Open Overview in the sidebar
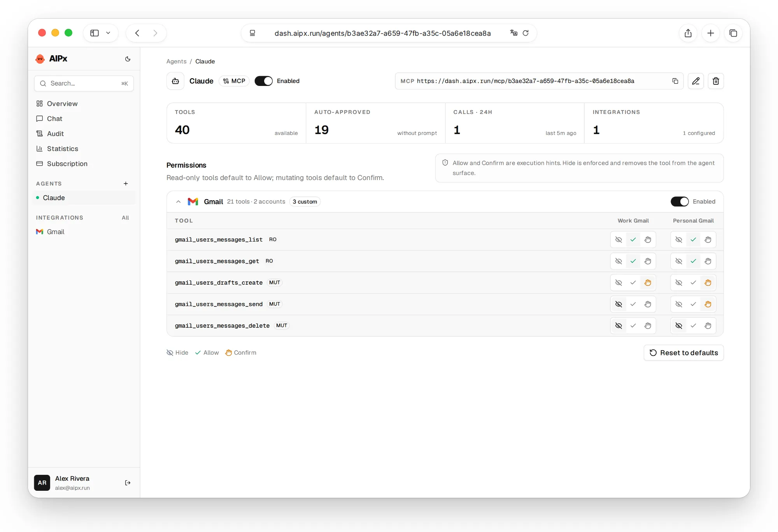The width and height of the screenshot is (778, 532). coord(84,103)
